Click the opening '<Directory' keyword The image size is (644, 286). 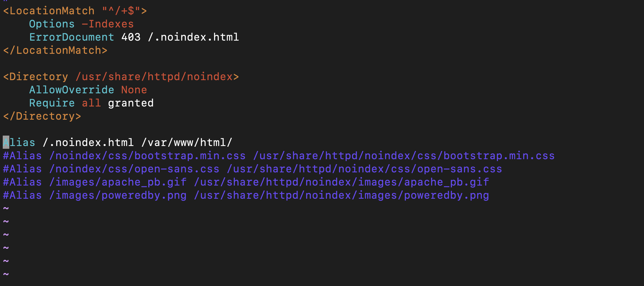pyautogui.click(x=35, y=77)
